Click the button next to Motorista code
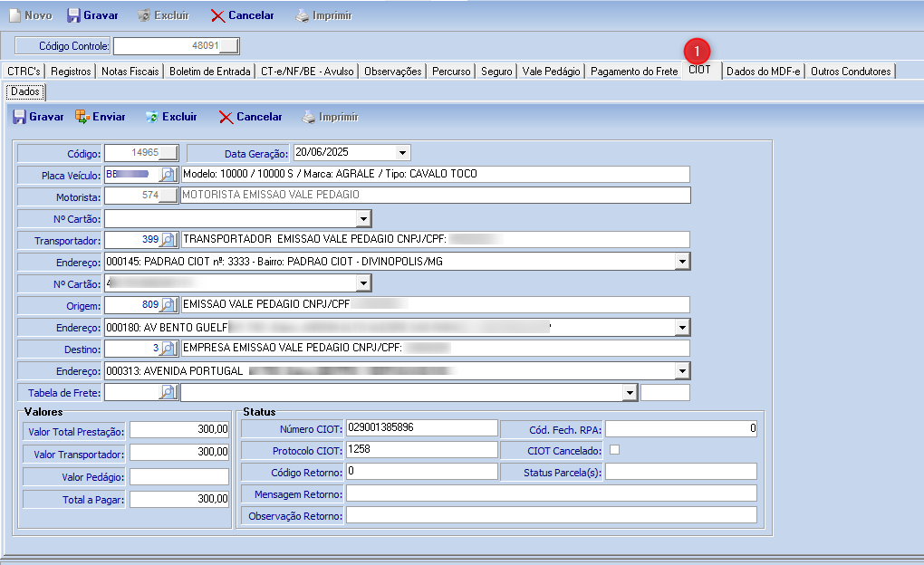 [x=168, y=196]
